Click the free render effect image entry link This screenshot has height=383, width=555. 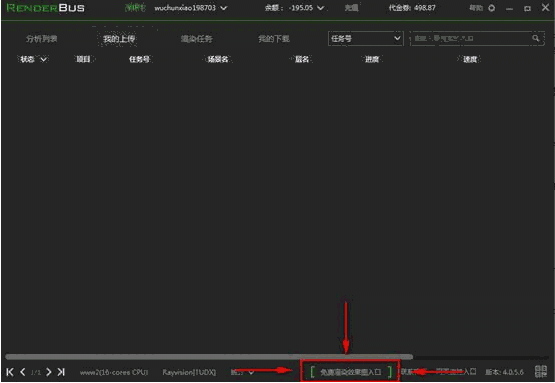coord(350,372)
